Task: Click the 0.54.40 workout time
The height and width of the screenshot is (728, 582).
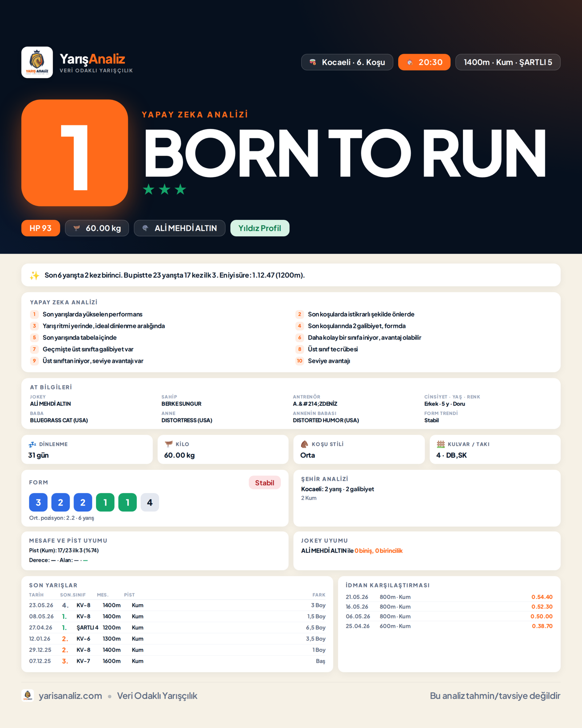Action: pyautogui.click(x=542, y=597)
